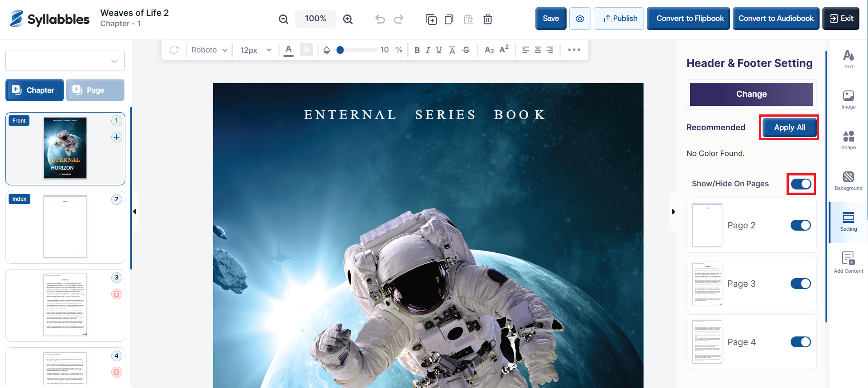Switch to the Background sidebar tab
Image resolution: width=868 pixels, height=388 pixels.
click(x=848, y=181)
